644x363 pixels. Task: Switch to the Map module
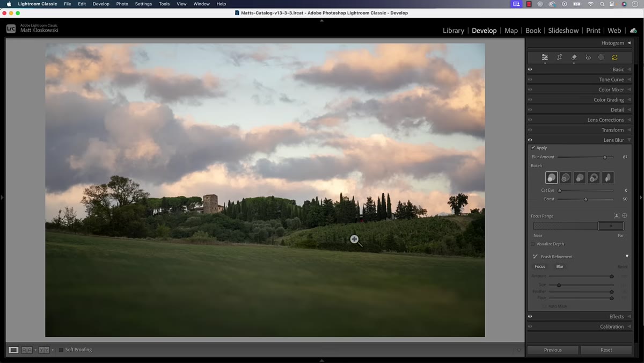point(511,31)
